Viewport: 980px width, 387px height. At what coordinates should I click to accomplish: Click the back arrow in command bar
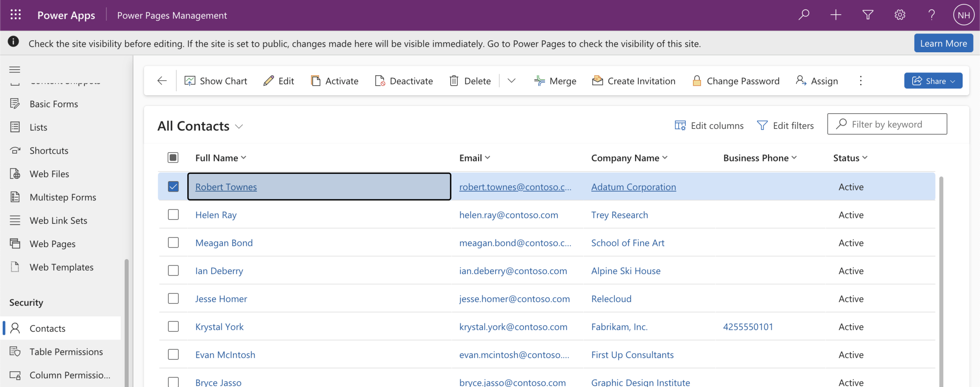[x=162, y=81]
